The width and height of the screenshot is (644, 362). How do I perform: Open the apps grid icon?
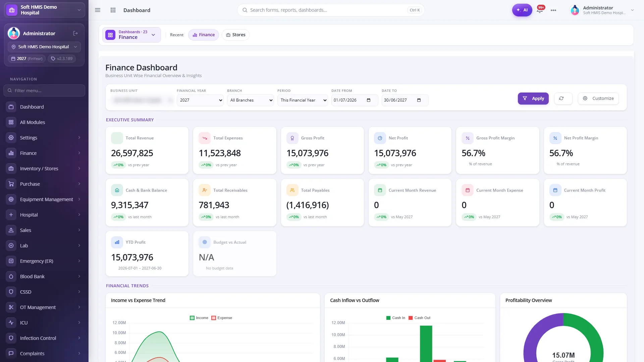[x=113, y=10]
